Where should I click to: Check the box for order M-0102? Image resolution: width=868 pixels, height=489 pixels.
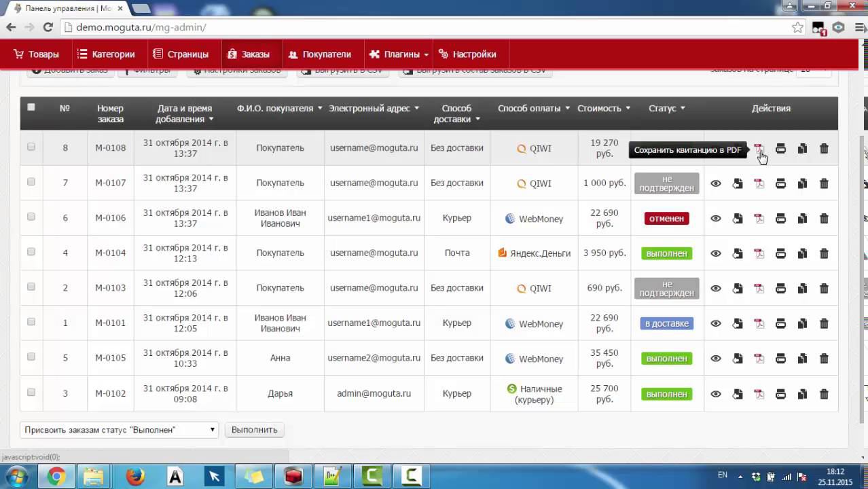(x=31, y=392)
